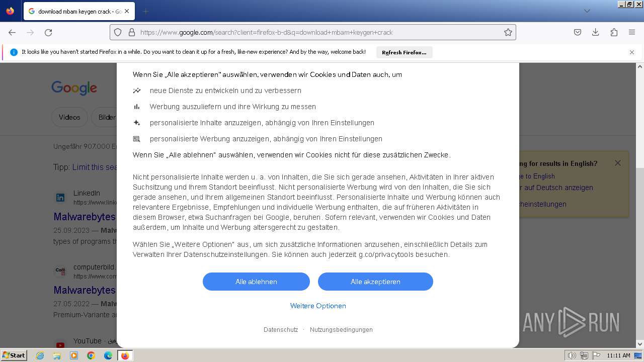This screenshot has height=362, width=644.
Task: Launch Microsoft Edge from the taskbar
Action: 108,355
